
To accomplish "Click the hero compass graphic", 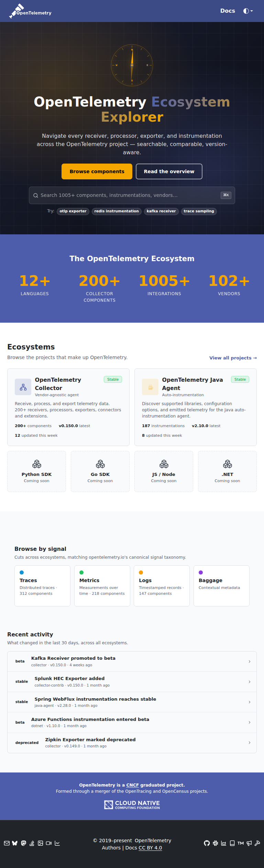I will (x=132, y=65).
